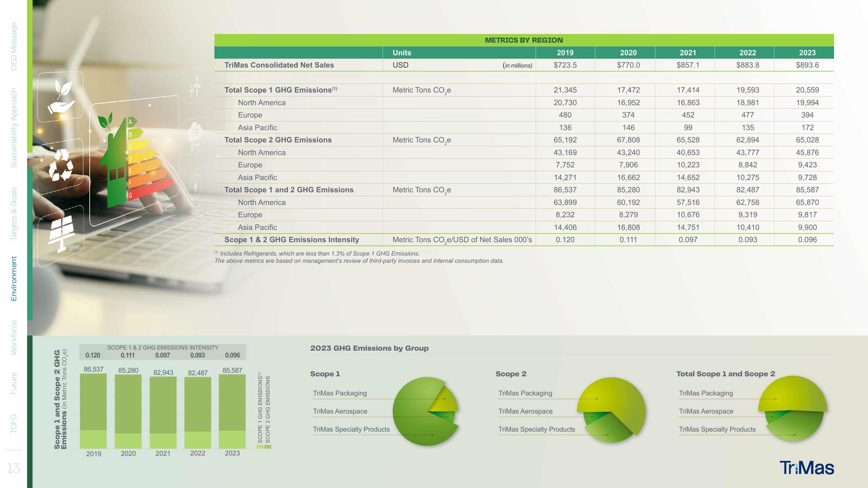
Task: Click the 0.096 intensity value in table
Action: pyautogui.click(x=807, y=240)
